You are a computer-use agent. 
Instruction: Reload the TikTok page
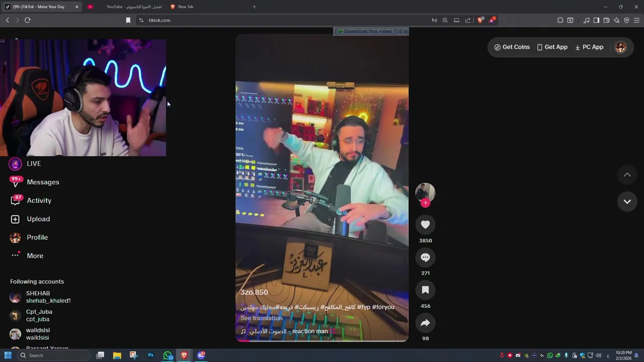pyautogui.click(x=28, y=20)
